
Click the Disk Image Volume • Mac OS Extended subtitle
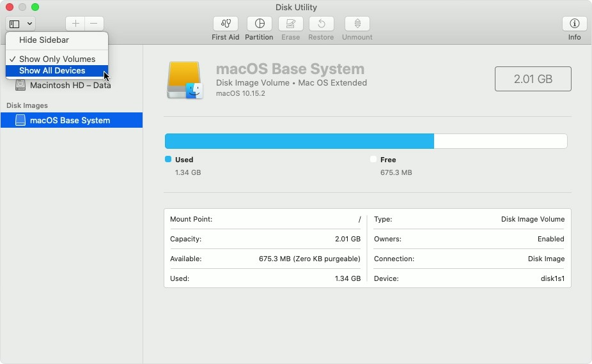(x=292, y=82)
